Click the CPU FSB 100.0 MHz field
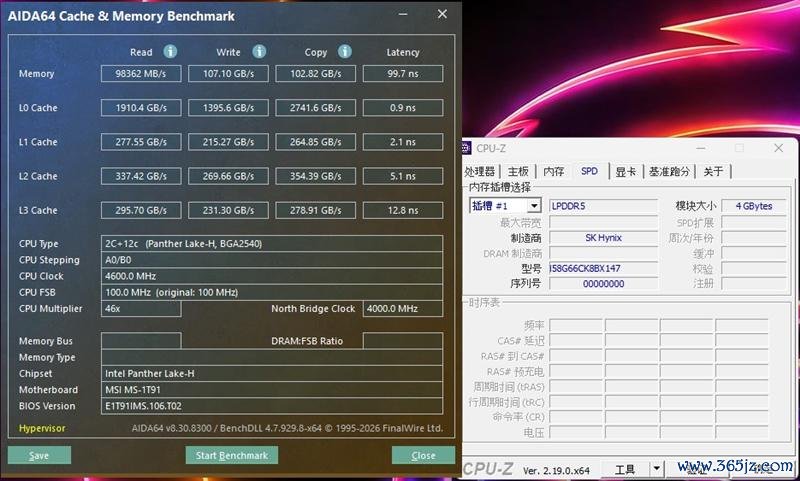This screenshot has width=800, height=481. point(272,292)
